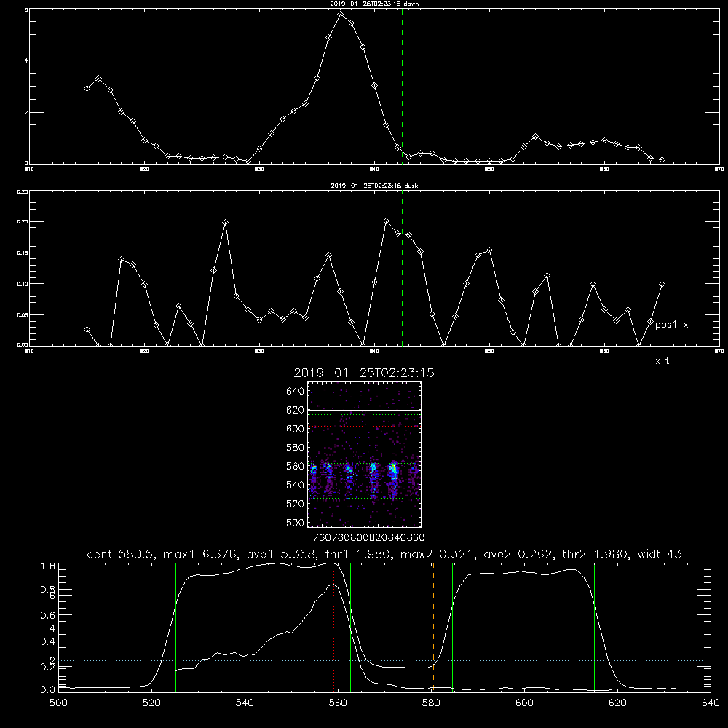Click the '500' x-axis label of bottom plot
Viewport: 728px width, 728px height.
[x=58, y=703]
